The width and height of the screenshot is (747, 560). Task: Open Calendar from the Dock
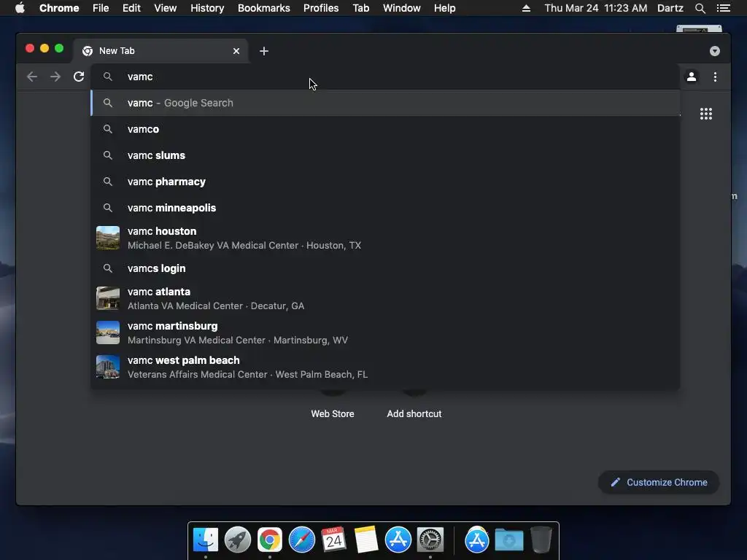[x=333, y=540]
